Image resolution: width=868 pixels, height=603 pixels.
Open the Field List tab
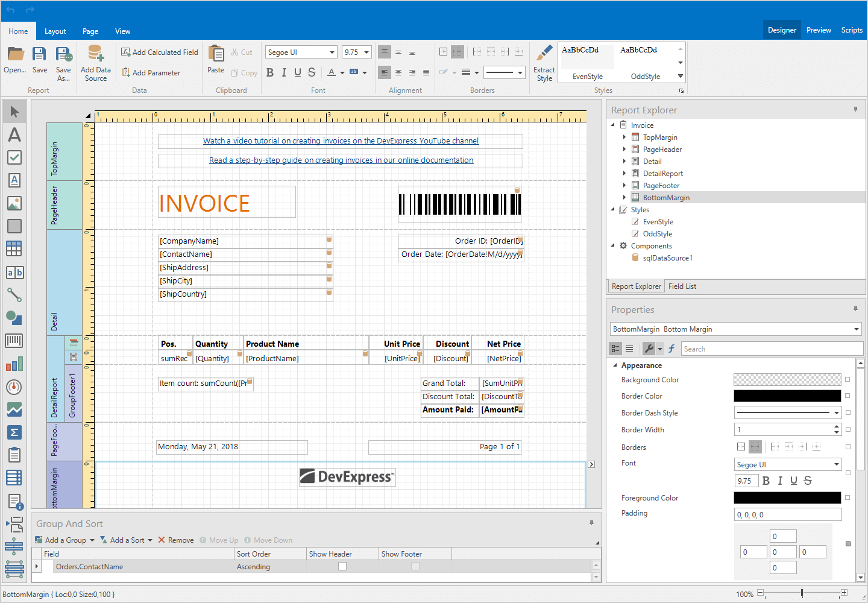click(682, 286)
